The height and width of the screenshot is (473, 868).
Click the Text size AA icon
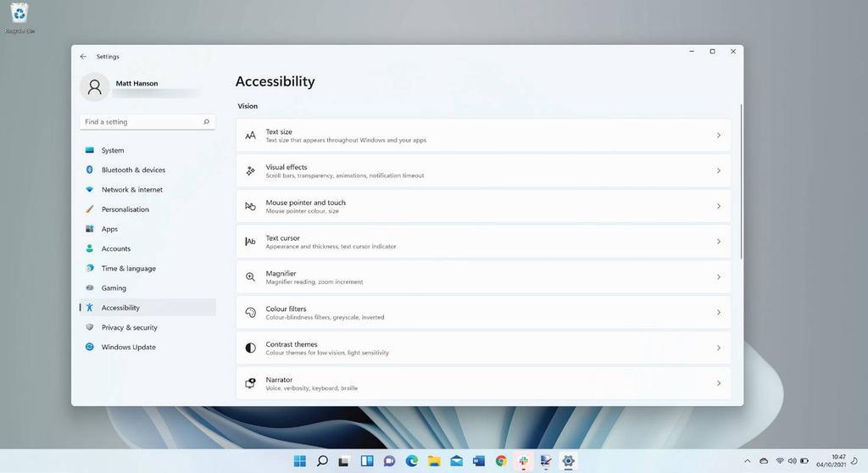pyautogui.click(x=251, y=135)
